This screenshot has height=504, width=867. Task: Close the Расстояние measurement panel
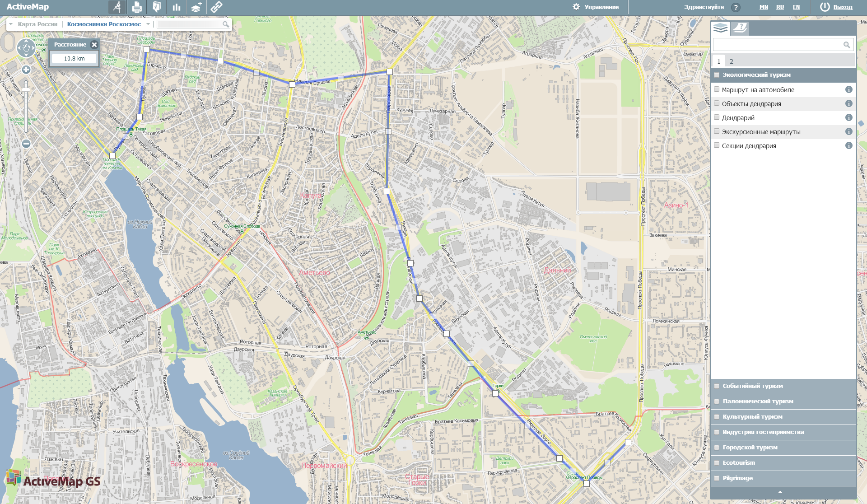tap(94, 45)
